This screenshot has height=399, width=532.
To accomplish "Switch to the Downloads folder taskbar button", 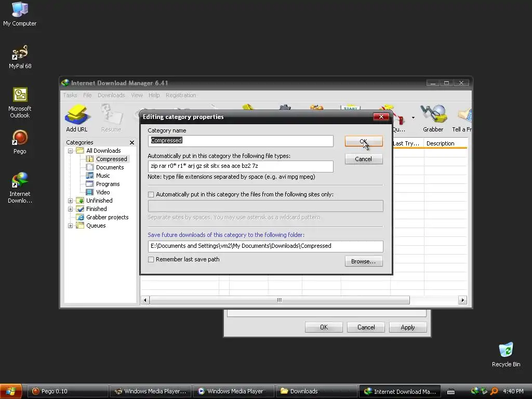I will [x=316, y=392].
